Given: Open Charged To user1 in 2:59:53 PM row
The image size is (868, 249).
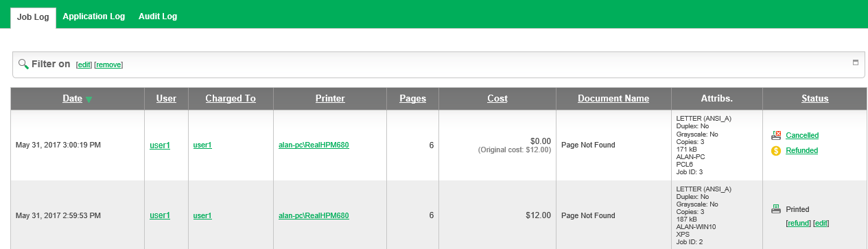Looking at the screenshot, I should pyautogui.click(x=202, y=215).
